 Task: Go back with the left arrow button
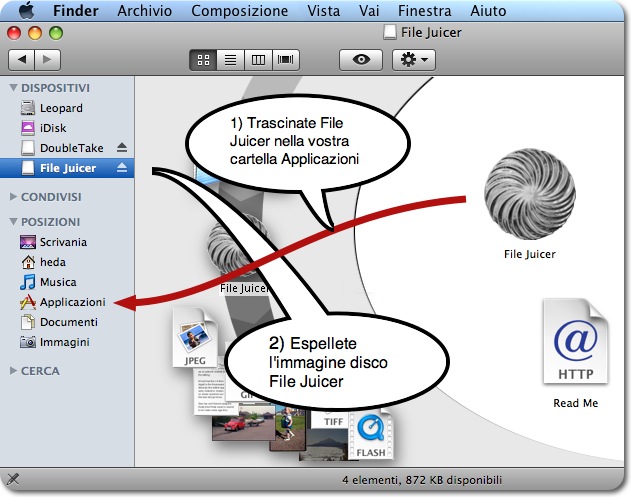(22, 60)
